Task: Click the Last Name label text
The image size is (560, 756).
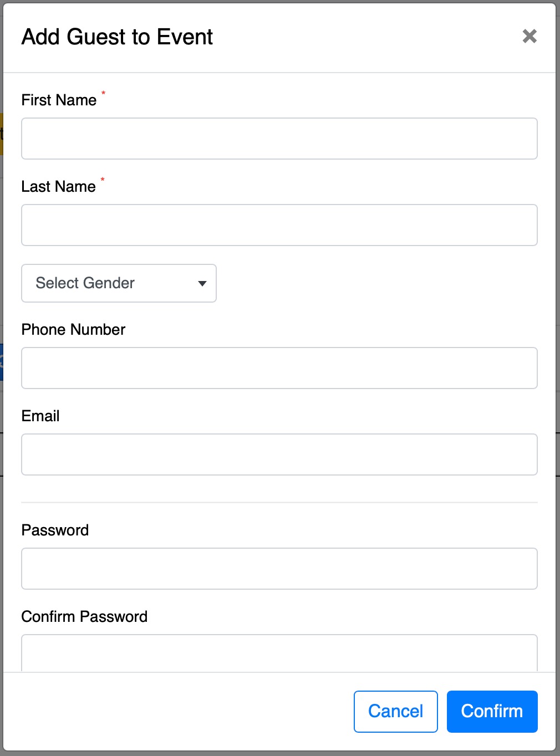Action: [58, 186]
